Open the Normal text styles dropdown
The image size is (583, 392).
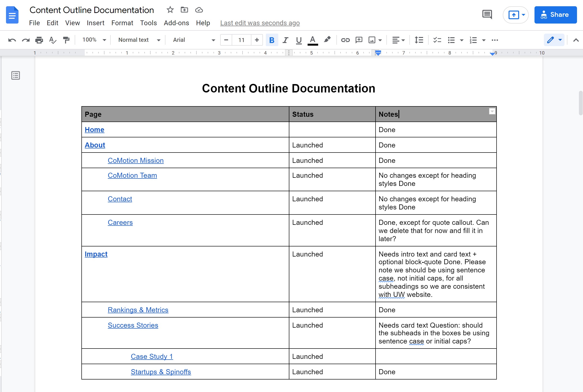(x=139, y=40)
